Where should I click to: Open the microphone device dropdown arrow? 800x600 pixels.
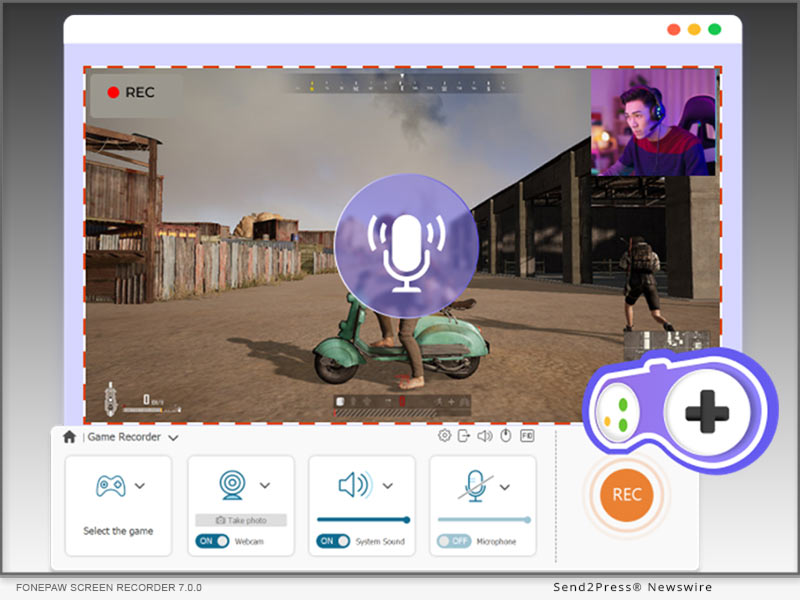[x=505, y=487]
